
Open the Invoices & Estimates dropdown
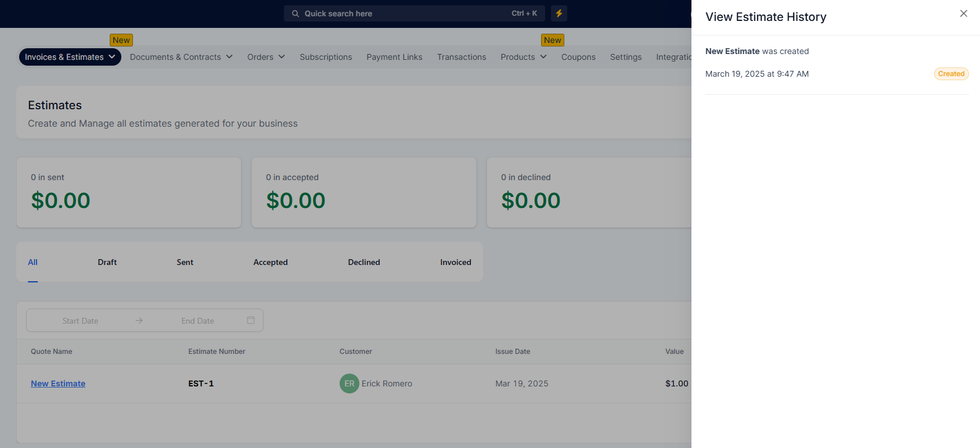[70, 57]
